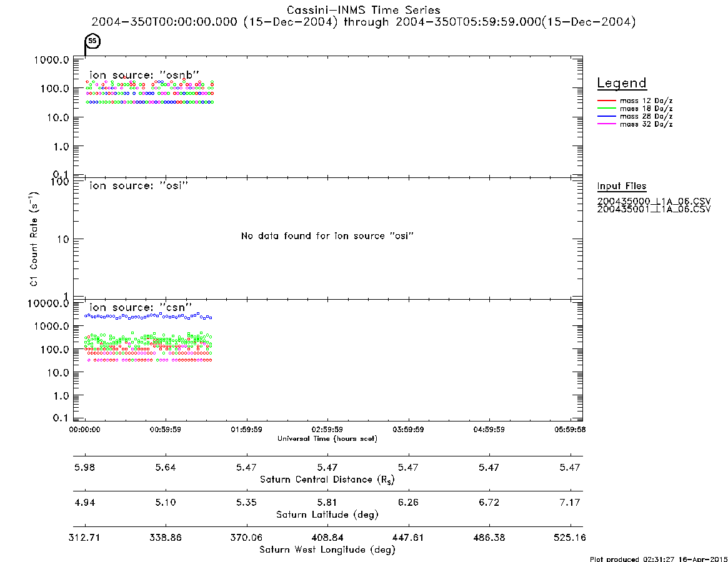Click the circled 55 marker flag
Viewport: 728px width, 562px height.
[x=92, y=41]
